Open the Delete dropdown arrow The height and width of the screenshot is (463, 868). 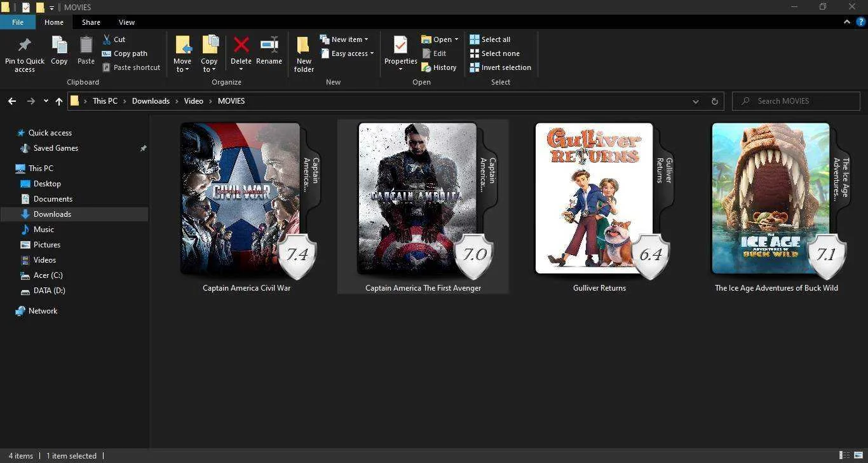[x=241, y=69]
